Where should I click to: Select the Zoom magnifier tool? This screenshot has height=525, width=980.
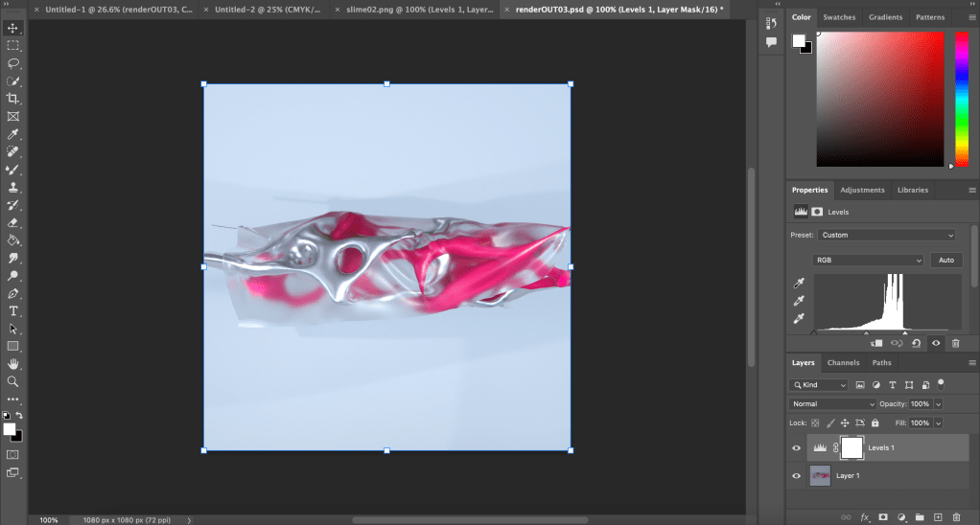click(13, 381)
